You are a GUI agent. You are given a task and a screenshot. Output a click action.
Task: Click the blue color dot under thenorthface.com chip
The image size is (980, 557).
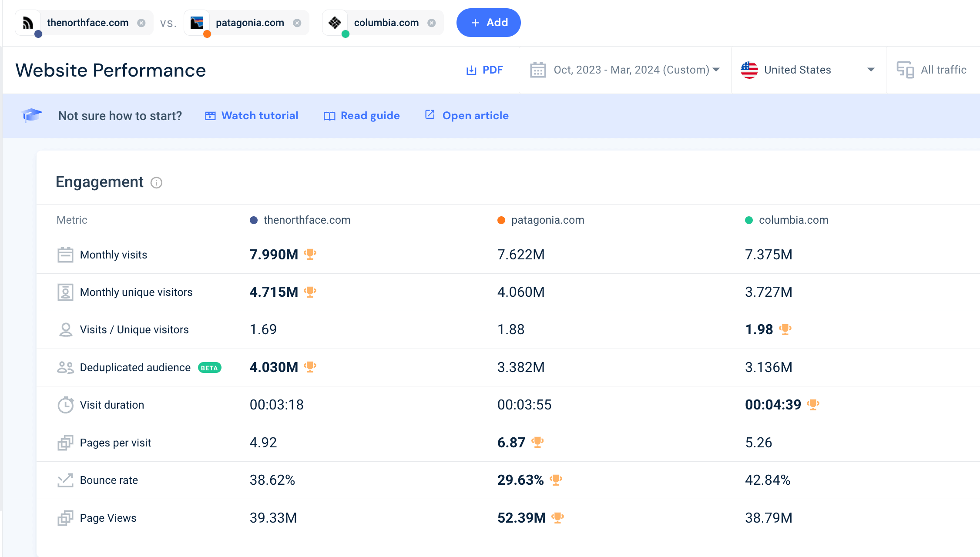pos(38,34)
